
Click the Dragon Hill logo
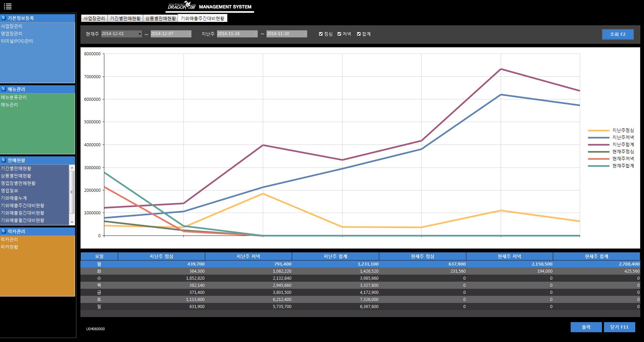tap(182, 6)
